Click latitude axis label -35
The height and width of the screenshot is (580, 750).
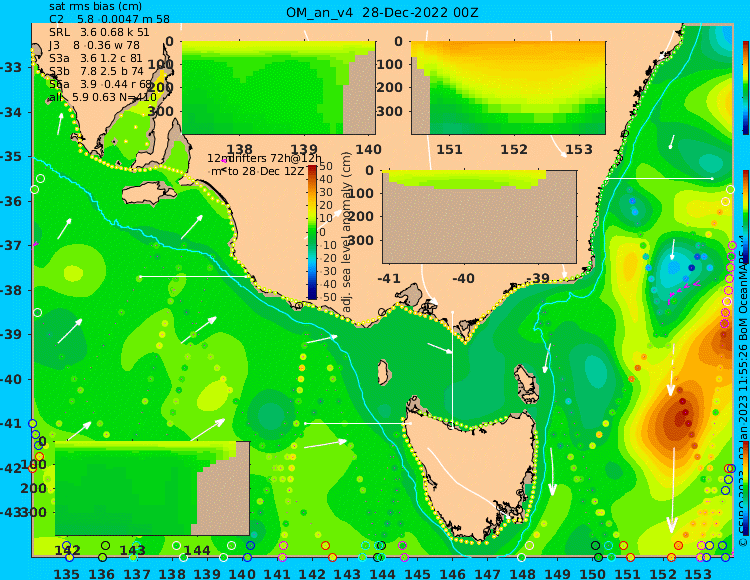pos(11,156)
